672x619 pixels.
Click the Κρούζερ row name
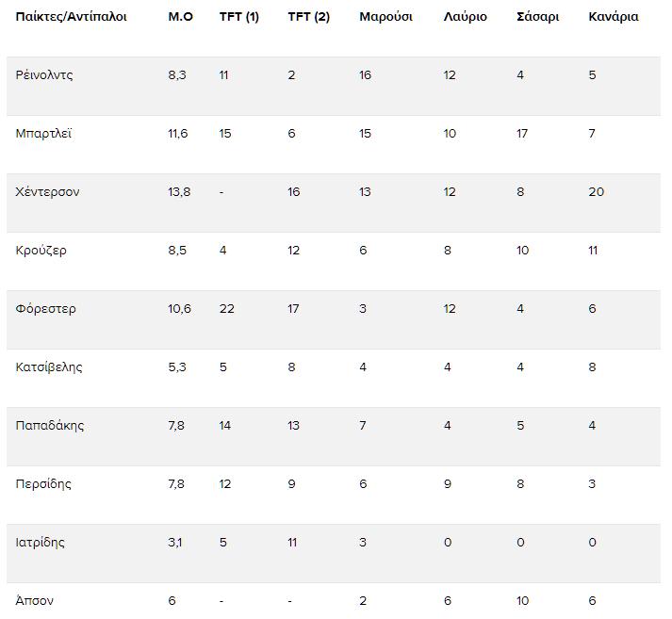tap(41, 251)
